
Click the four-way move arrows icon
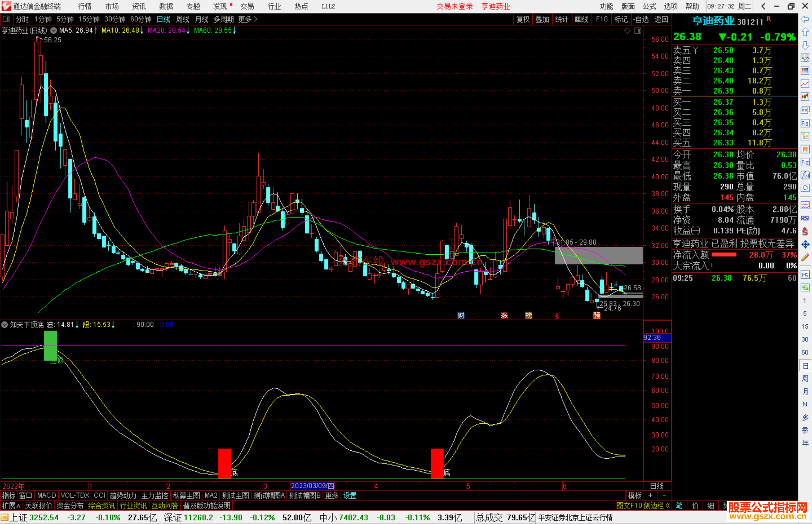[x=805, y=245]
